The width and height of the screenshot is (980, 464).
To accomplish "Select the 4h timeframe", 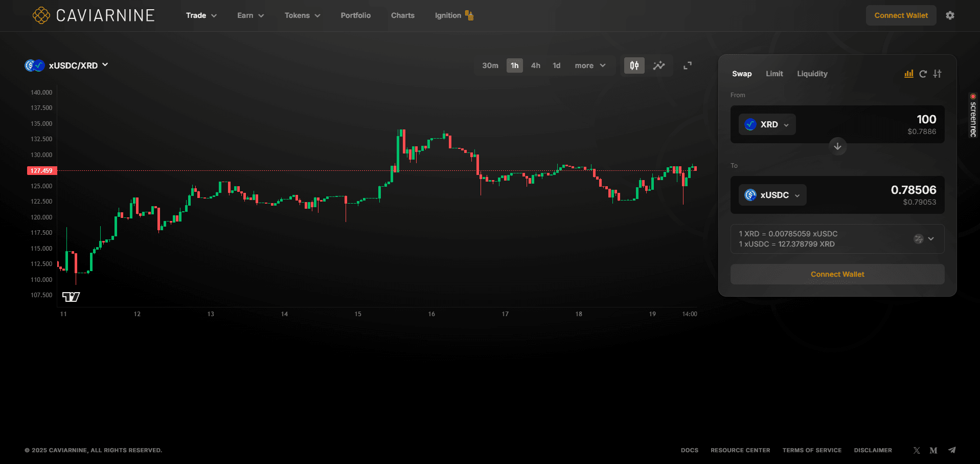I will click(x=536, y=65).
